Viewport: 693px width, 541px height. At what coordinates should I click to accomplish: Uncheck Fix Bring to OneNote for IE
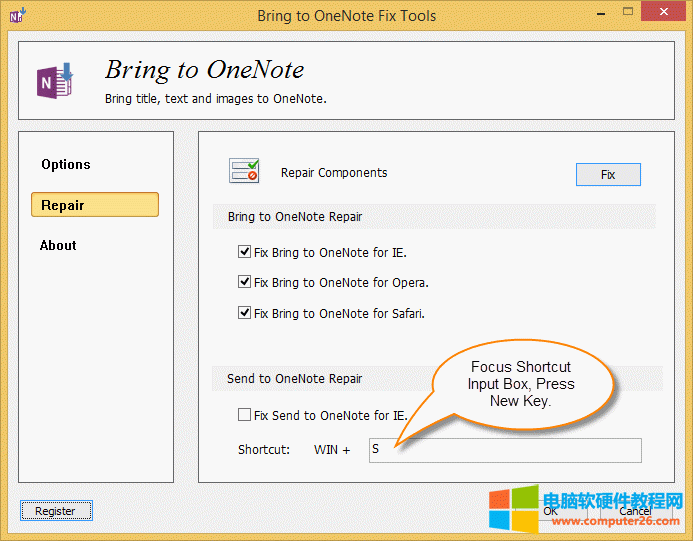[x=245, y=253]
